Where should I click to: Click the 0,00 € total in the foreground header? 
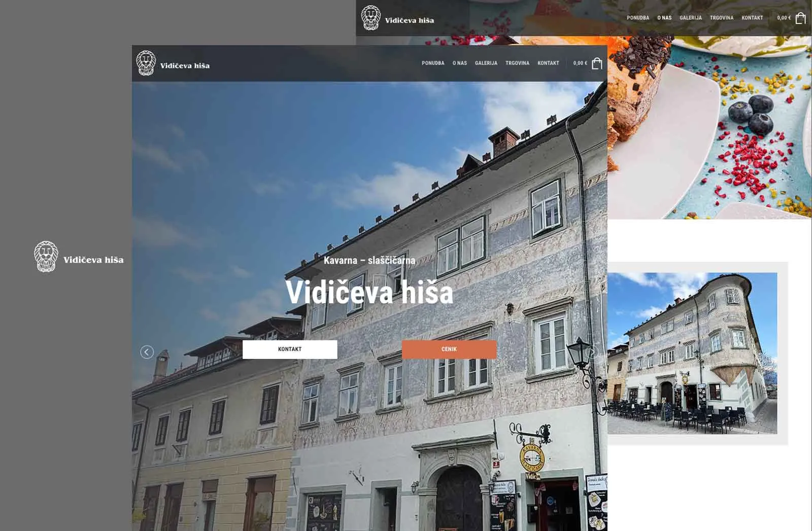point(580,63)
